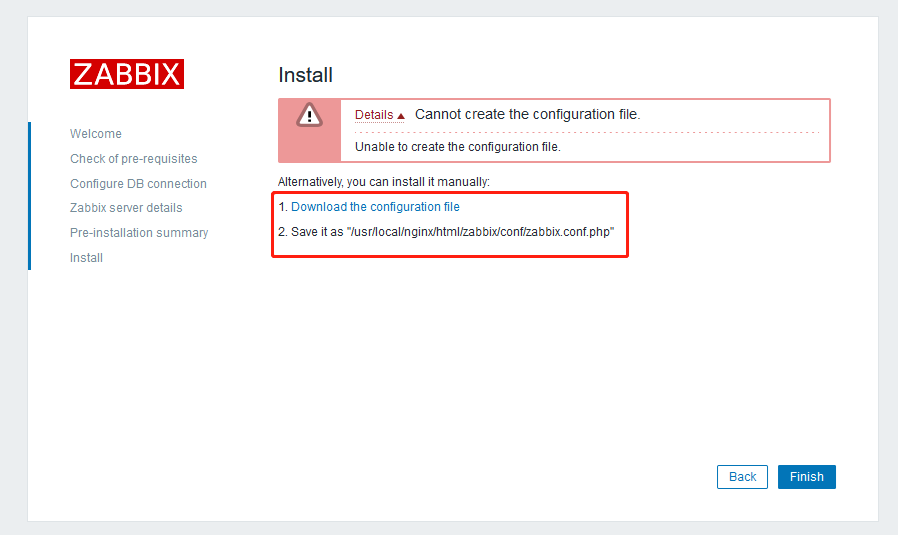Go to Check of pre-requisites step

point(133,159)
